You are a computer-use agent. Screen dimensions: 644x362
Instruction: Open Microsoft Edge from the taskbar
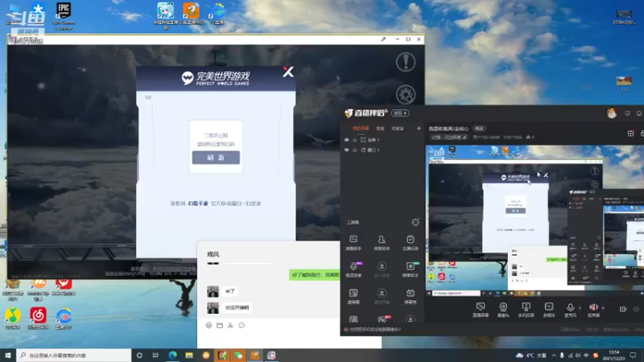pyautogui.click(x=172, y=355)
